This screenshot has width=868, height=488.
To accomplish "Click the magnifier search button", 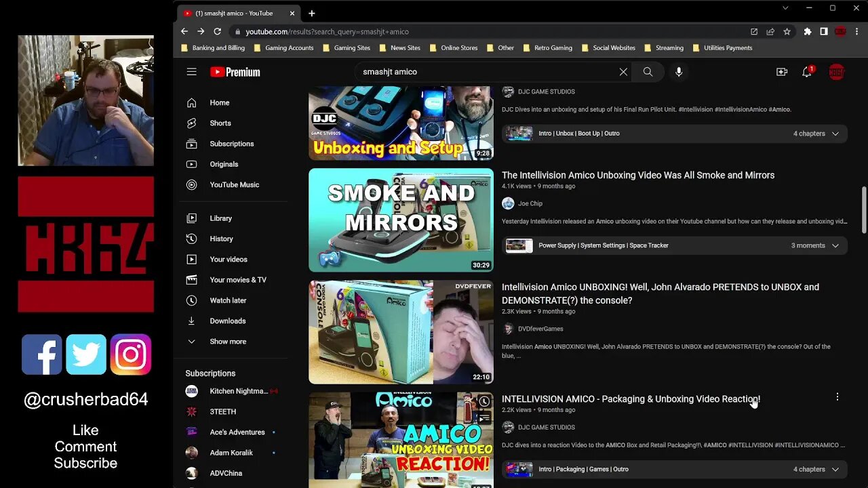I will 648,72.
